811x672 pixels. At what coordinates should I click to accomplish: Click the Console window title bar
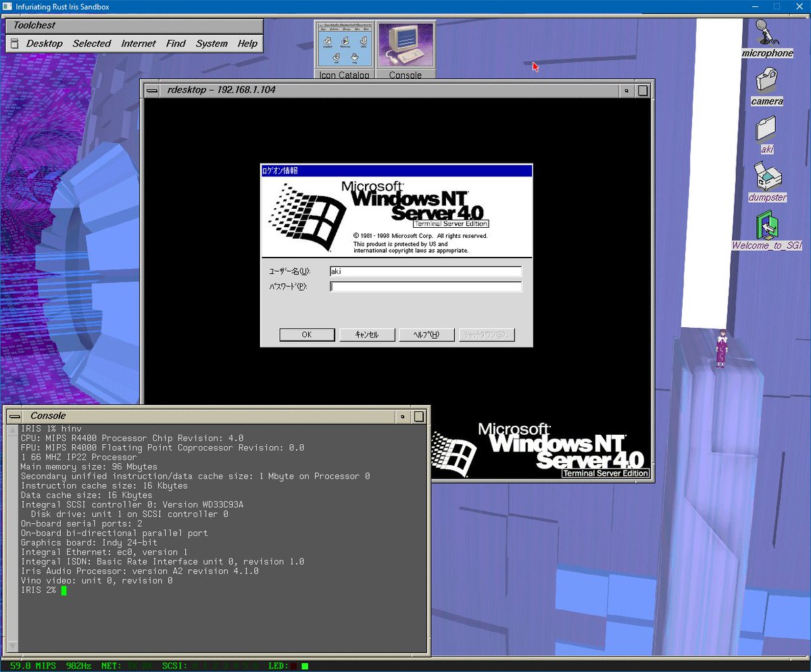[x=210, y=416]
